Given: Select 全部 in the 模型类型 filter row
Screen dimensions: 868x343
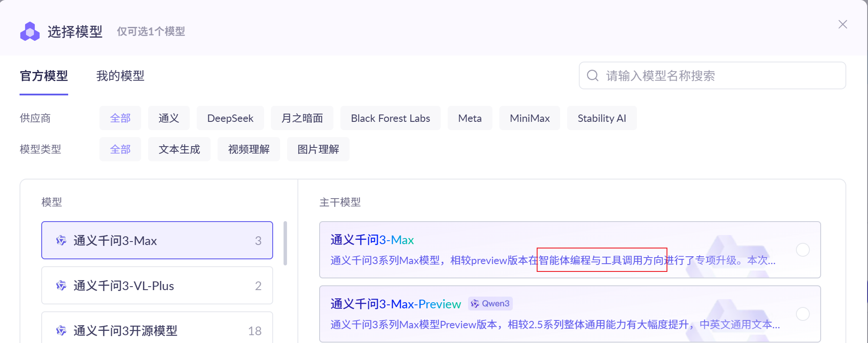Looking at the screenshot, I should point(120,149).
